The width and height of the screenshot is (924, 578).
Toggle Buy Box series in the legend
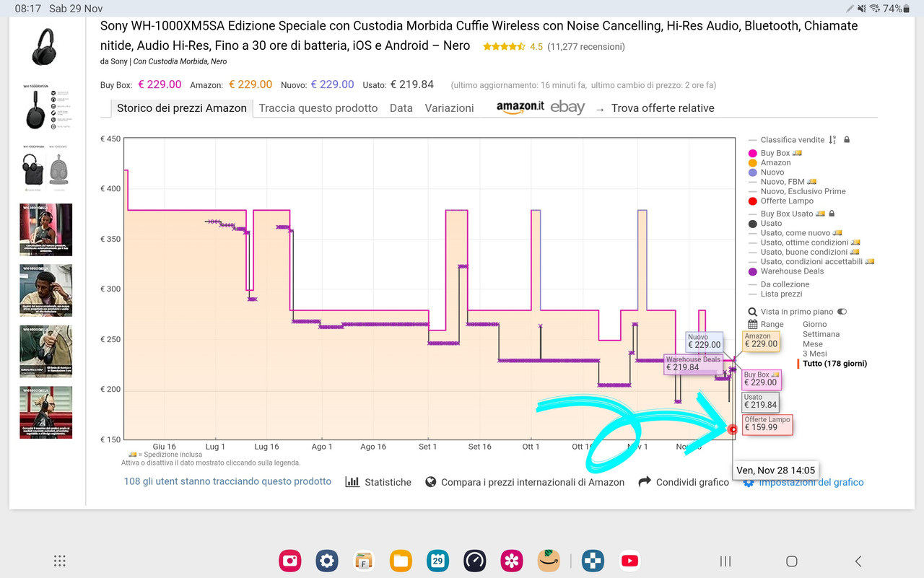click(x=775, y=153)
